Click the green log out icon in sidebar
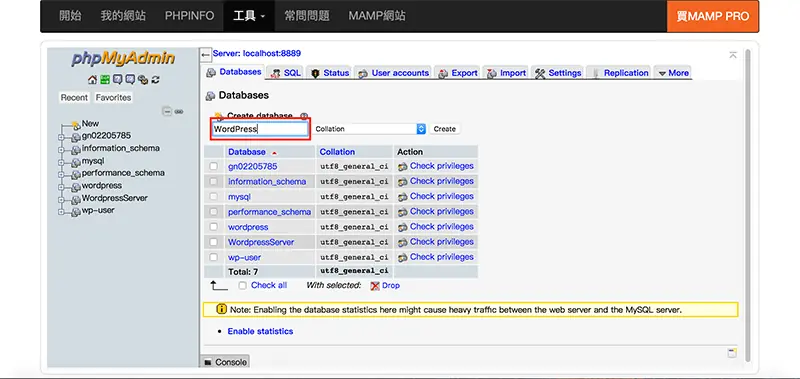Screen dimensions: 800x379 105,80
